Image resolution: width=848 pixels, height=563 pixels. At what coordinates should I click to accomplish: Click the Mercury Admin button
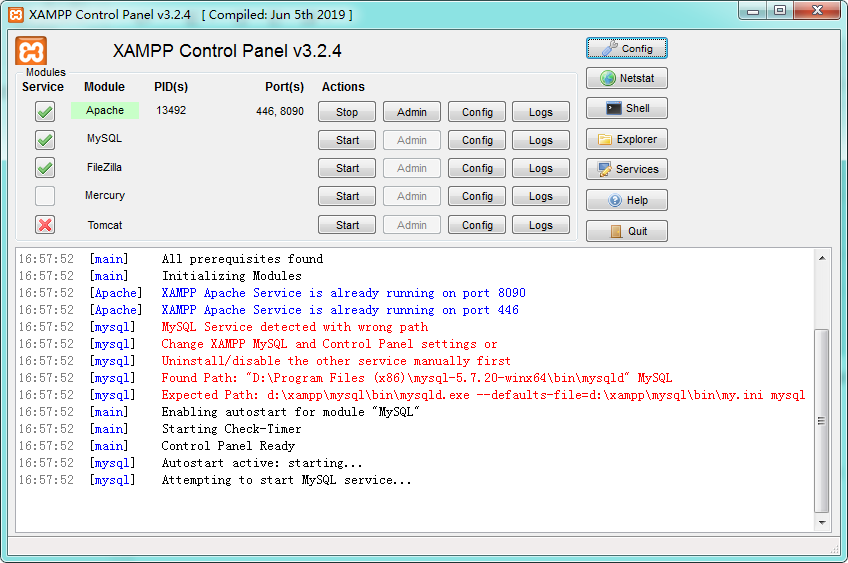point(412,196)
